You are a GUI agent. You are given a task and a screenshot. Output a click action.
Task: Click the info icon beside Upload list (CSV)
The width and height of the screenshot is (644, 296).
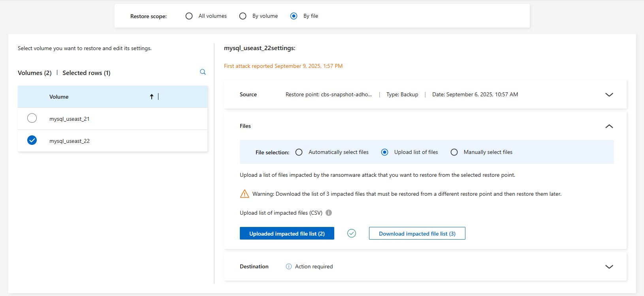pos(329,213)
